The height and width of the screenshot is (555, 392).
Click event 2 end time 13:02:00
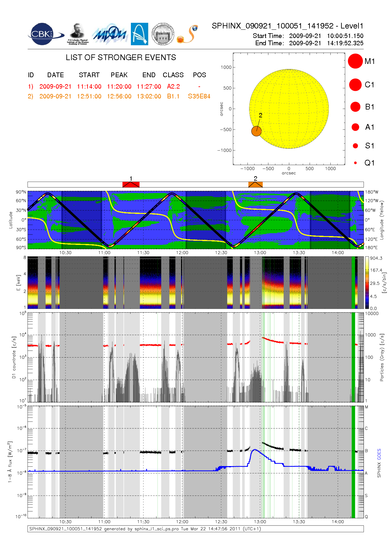click(149, 96)
